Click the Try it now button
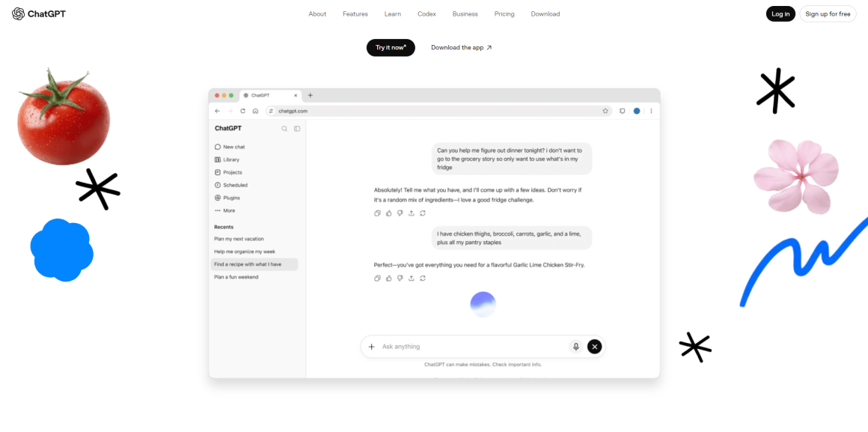This screenshot has height=432, width=868. coord(391,48)
